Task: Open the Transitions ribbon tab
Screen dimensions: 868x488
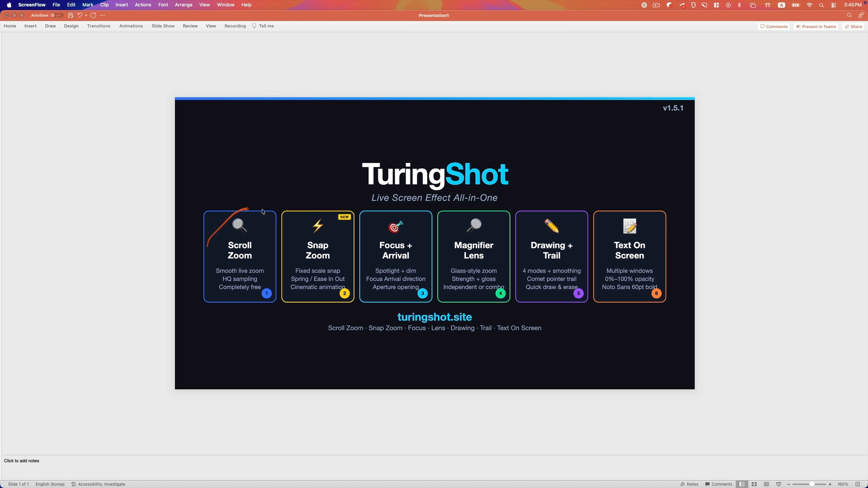Action: pos(99,26)
